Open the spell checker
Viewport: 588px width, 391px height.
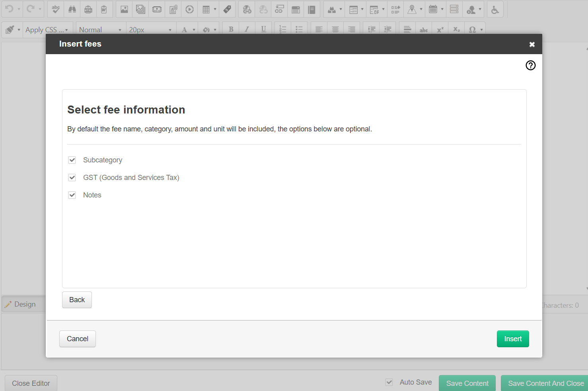tap(56, 9)
